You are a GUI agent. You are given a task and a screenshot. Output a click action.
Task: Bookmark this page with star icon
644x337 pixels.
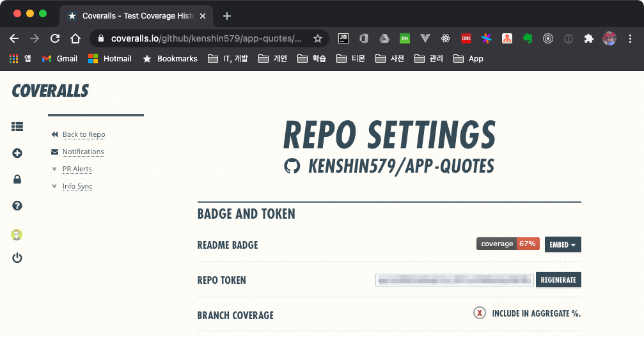(x=318, y=38)
